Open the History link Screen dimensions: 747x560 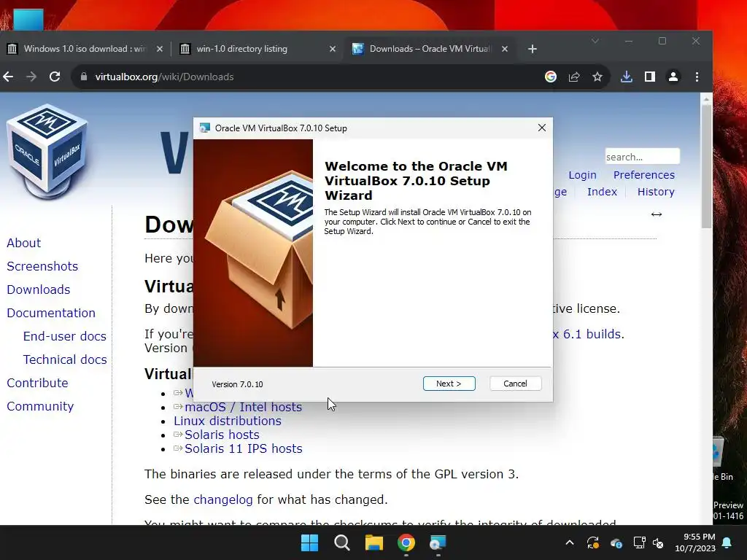point(656,192)
